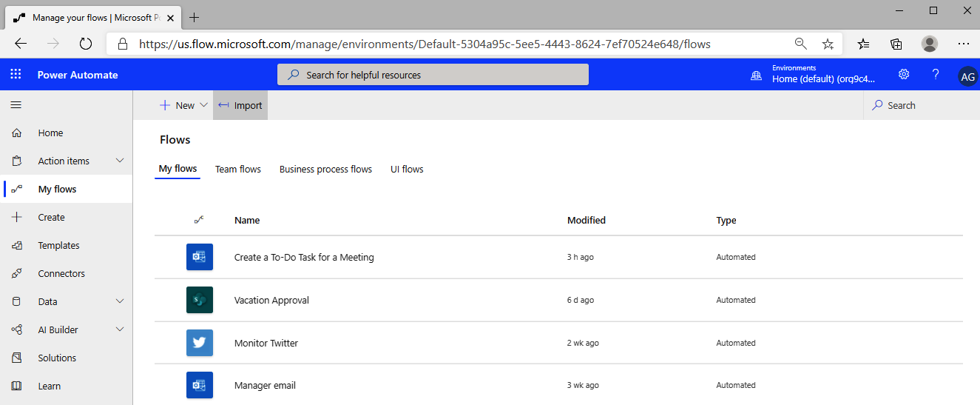Viewport: 980px width, 405px height.
Task: Open the browser Collections icon
Action: click(896, 44)
